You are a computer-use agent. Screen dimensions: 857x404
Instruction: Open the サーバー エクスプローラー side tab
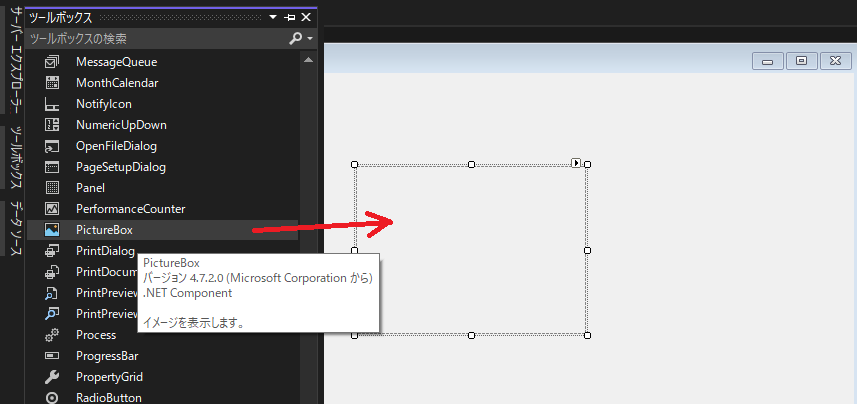tap(17, 58)
